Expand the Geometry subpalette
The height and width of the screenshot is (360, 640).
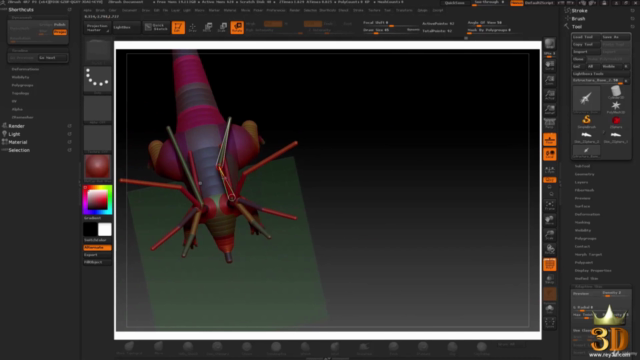[584, 174]
